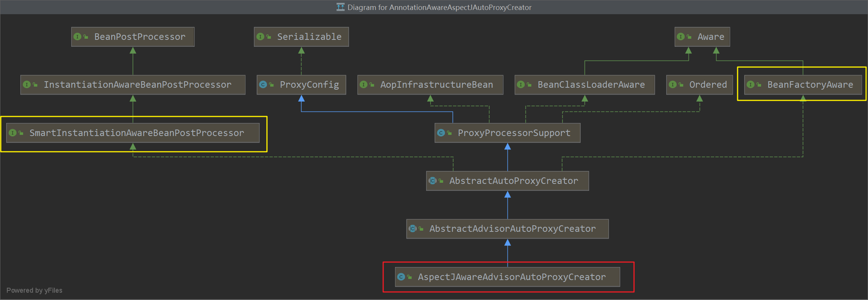Viewport: 868px width, 300px height.
Task: Select the ProxyConfig class label
Action: (309, 85)
